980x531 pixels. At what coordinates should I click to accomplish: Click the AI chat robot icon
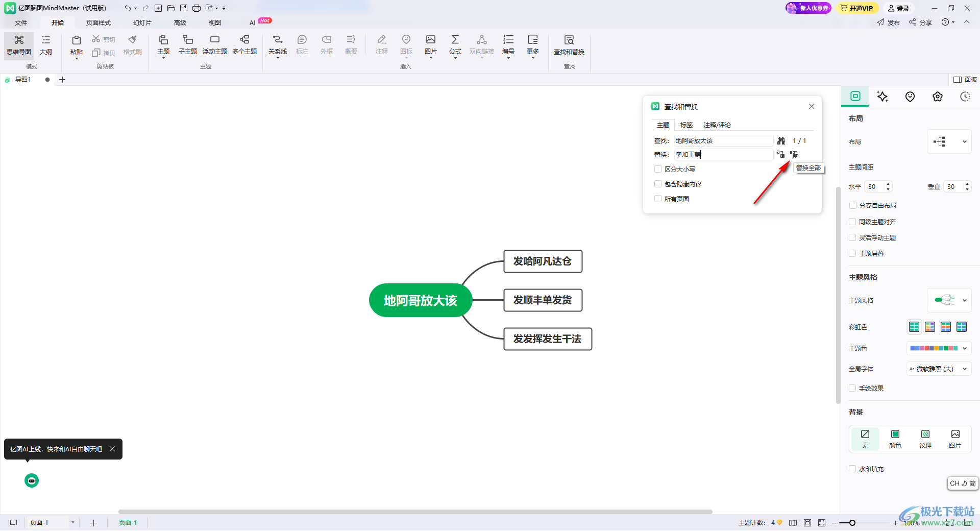pyautogui.click(x=32, y=480)
